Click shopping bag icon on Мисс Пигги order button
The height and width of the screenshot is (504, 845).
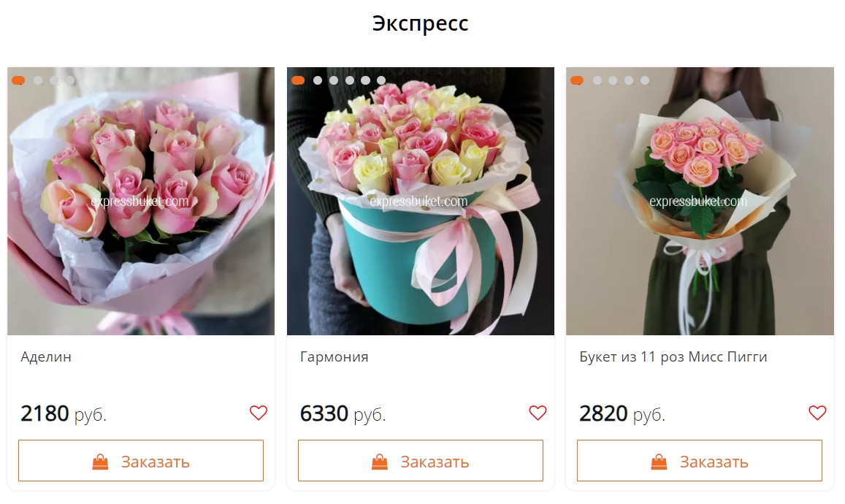coord(659,462)
